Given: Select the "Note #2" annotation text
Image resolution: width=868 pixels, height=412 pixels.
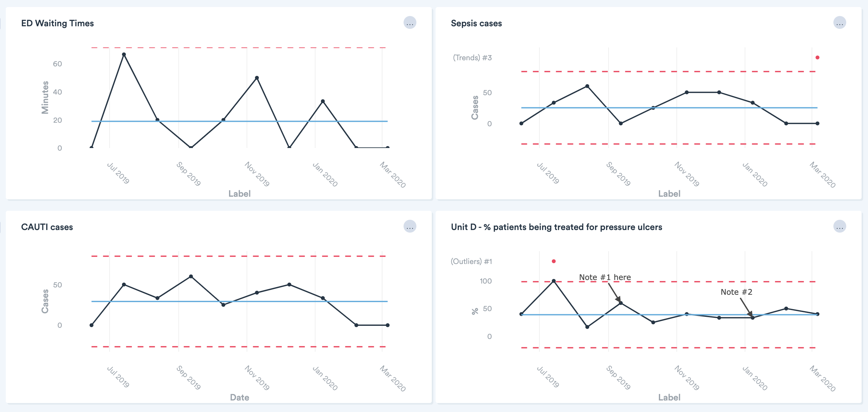Looking at the screenshot, I should point(736,292).
